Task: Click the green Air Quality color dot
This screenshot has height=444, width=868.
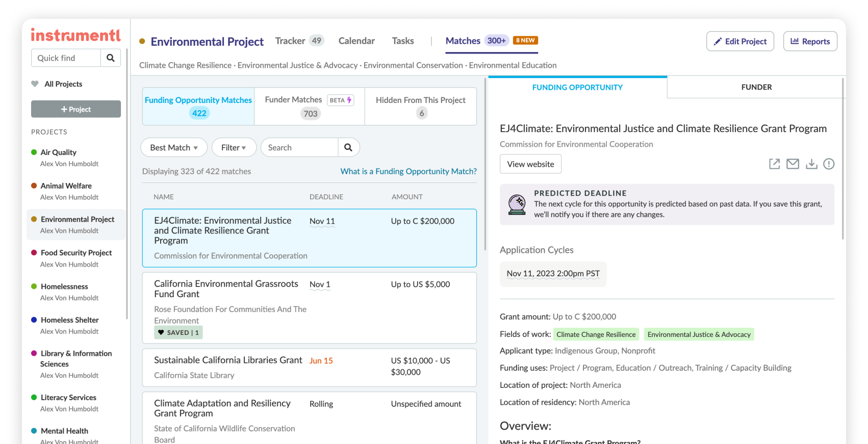Action: (34, 152)
